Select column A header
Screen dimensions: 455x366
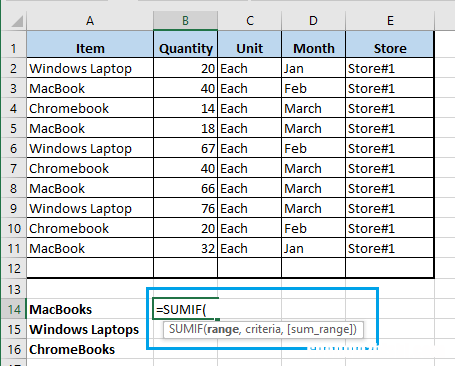point(90,21)
